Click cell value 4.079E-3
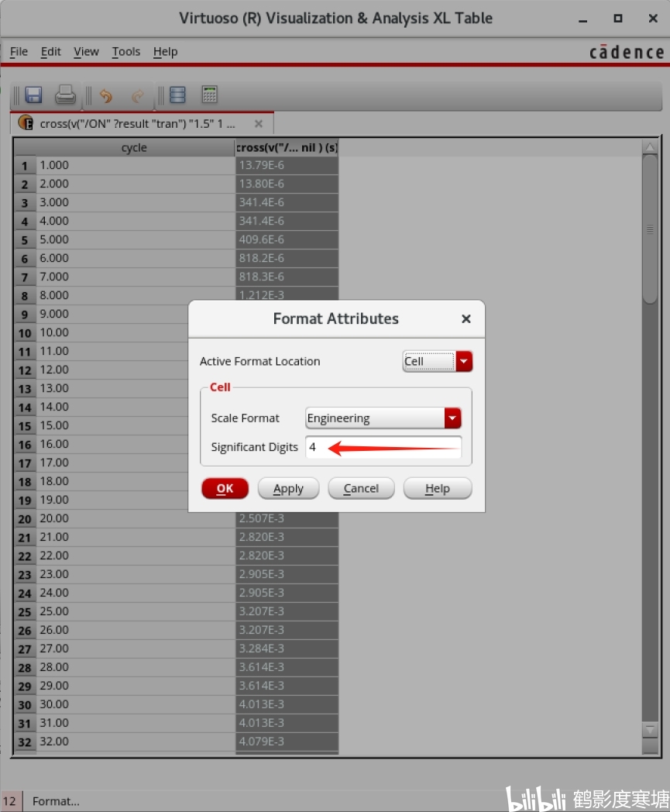The image size is (670, 812). coord(287,741)
